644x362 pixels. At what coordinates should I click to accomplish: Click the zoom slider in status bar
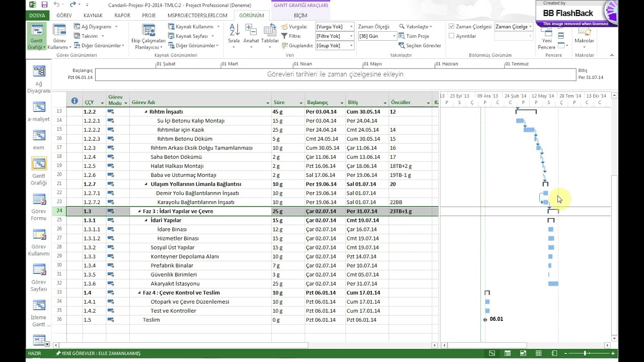(584, 353)
